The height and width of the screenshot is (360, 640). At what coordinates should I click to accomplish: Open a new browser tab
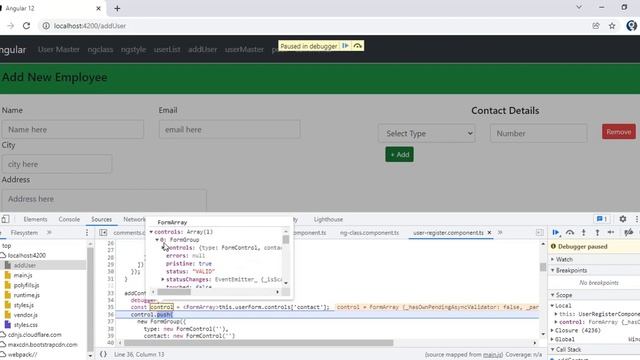(117, 8)
